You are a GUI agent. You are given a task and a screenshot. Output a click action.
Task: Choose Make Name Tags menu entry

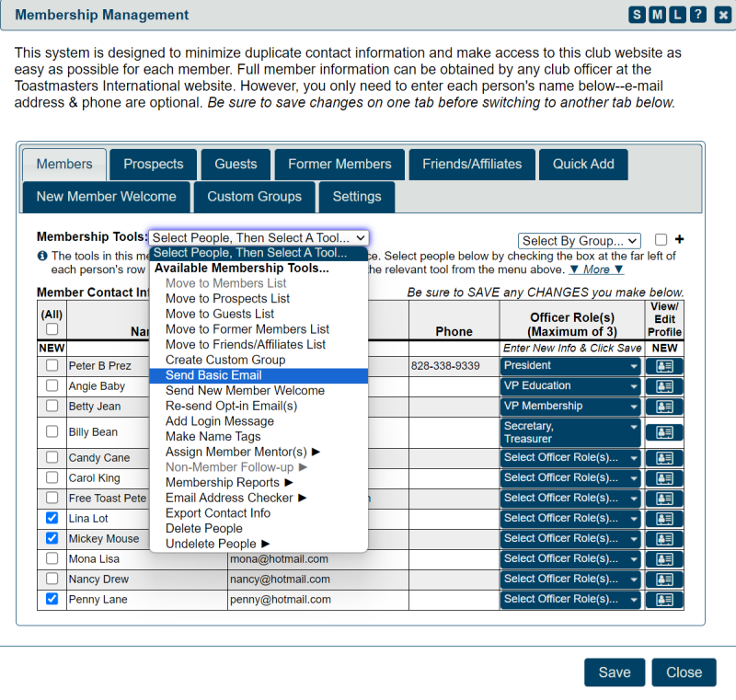click(259, 436)
